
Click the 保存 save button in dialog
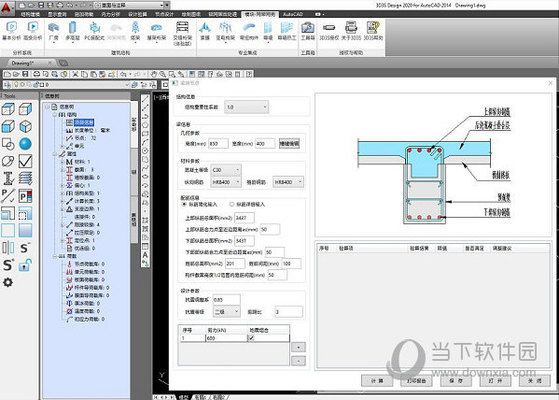(x=456, y=381)
